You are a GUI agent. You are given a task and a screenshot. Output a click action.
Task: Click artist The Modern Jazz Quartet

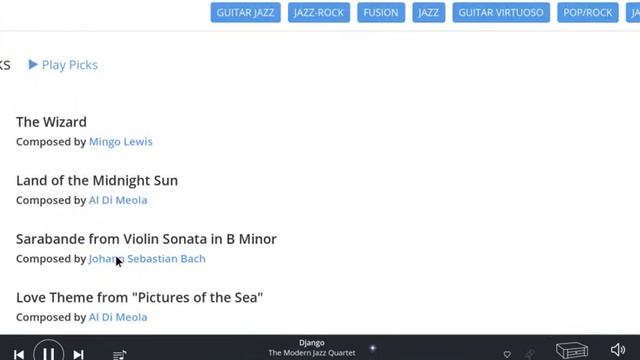point(312,353)
